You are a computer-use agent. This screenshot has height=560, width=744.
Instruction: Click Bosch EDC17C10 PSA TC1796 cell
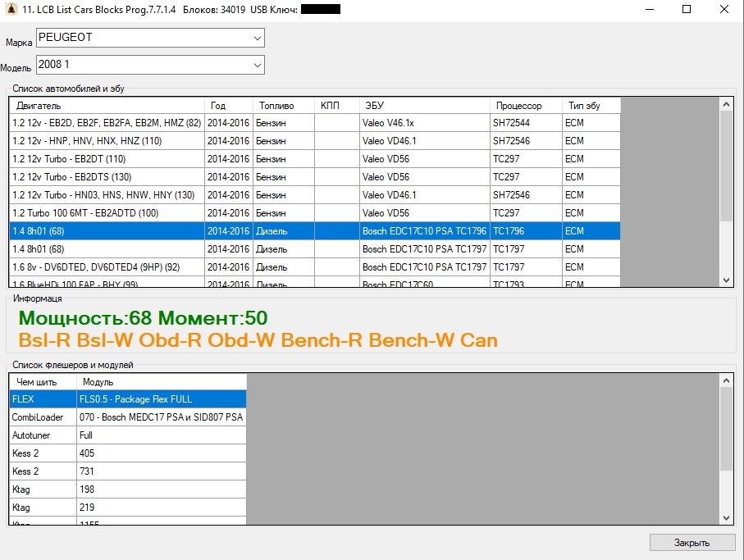click(425, 231)
